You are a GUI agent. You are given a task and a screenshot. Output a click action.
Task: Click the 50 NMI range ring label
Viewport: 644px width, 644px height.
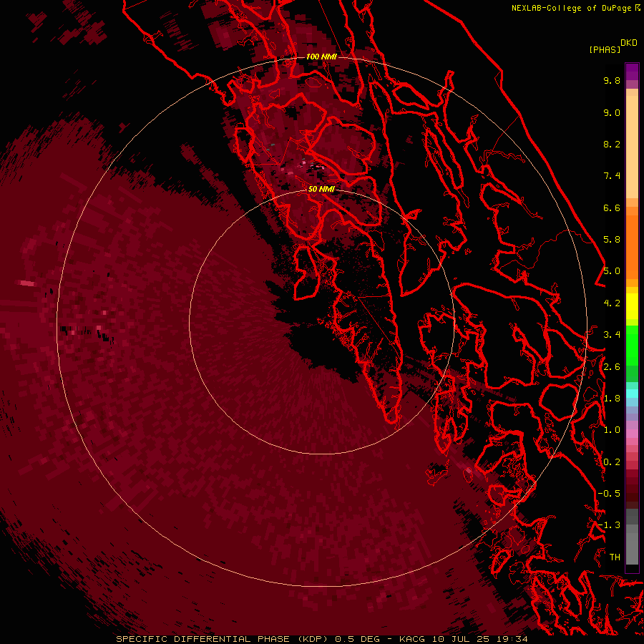pos(321,189)
